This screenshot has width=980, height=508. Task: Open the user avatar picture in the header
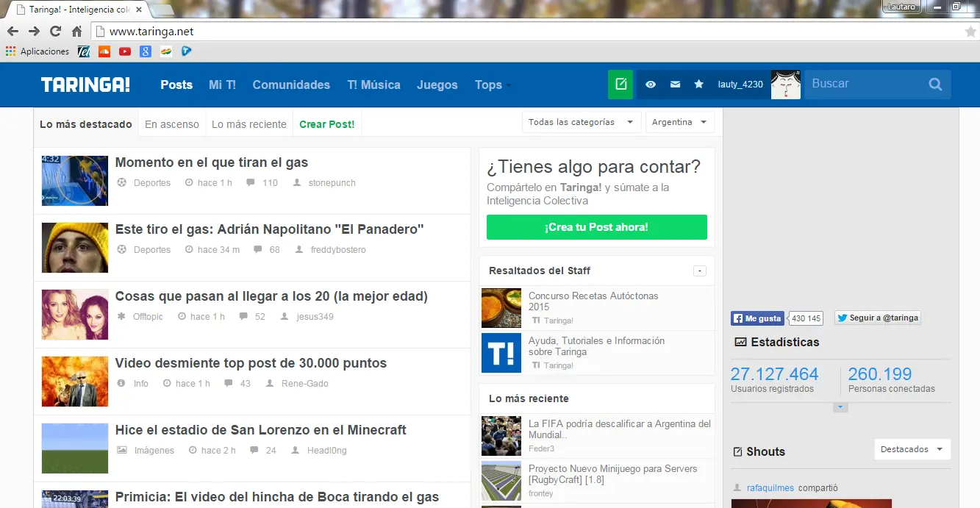(785, 85)
